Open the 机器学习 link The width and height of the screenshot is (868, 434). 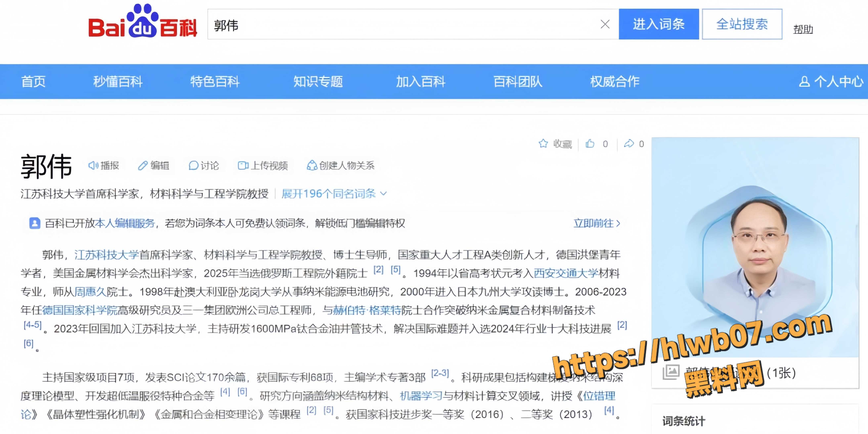(421, 396)
